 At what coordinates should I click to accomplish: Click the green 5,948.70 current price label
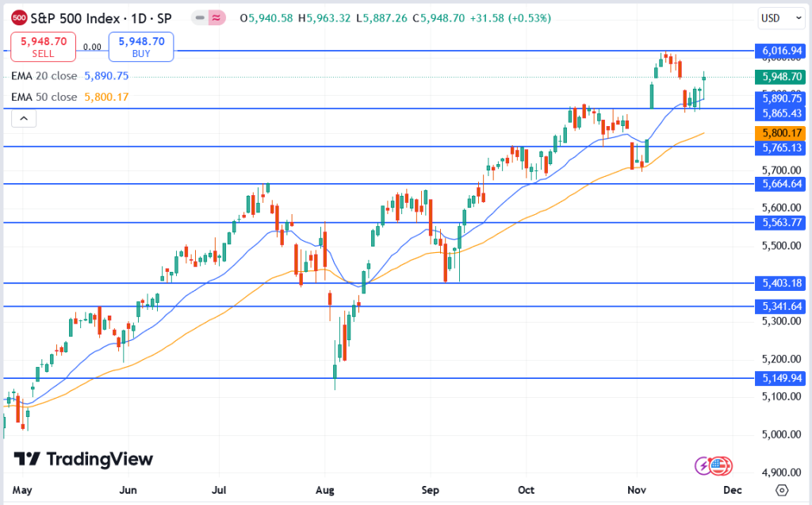pyautogui.click(x=780, y=77)
